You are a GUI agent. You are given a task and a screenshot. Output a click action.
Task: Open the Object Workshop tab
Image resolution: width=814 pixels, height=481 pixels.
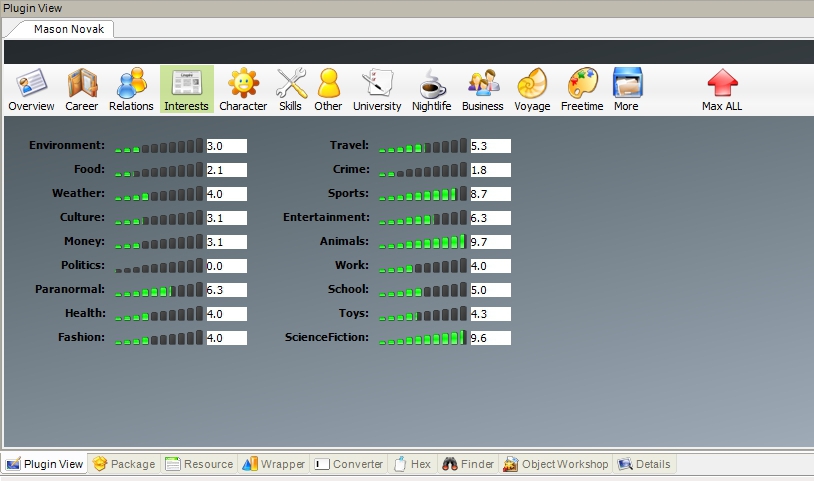coord(555,464)
